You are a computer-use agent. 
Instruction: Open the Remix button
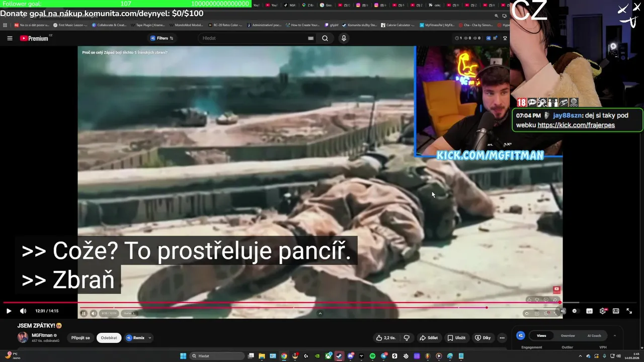coord(135,338)
